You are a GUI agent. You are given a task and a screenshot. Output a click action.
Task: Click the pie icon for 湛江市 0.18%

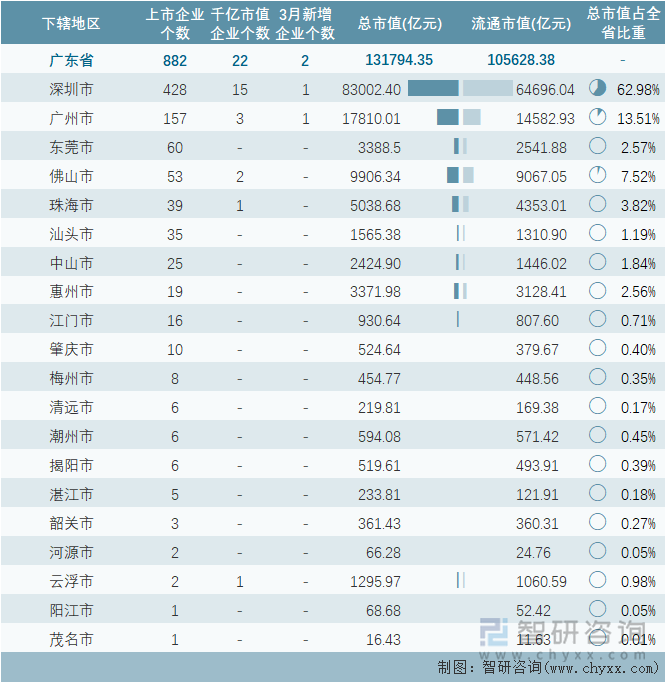point(598,493)
